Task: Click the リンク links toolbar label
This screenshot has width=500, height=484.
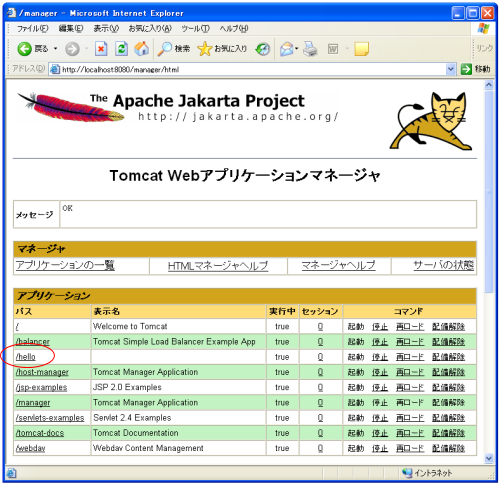Action: point(484,49)
